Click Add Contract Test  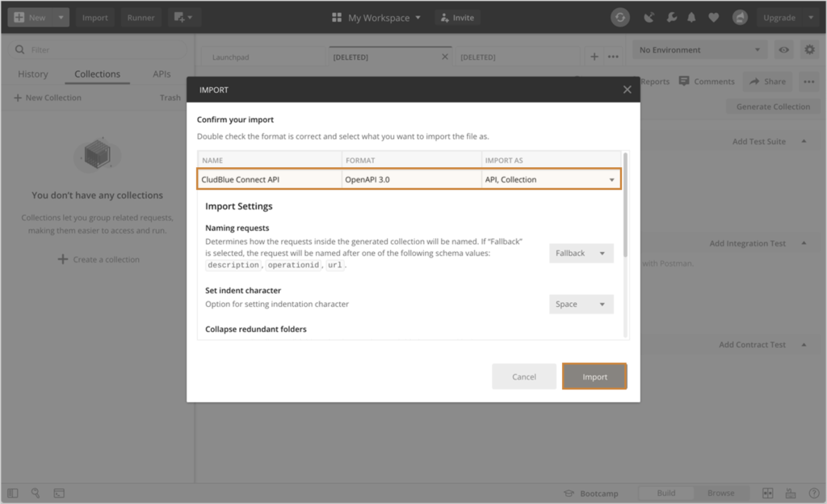point(752,344)
